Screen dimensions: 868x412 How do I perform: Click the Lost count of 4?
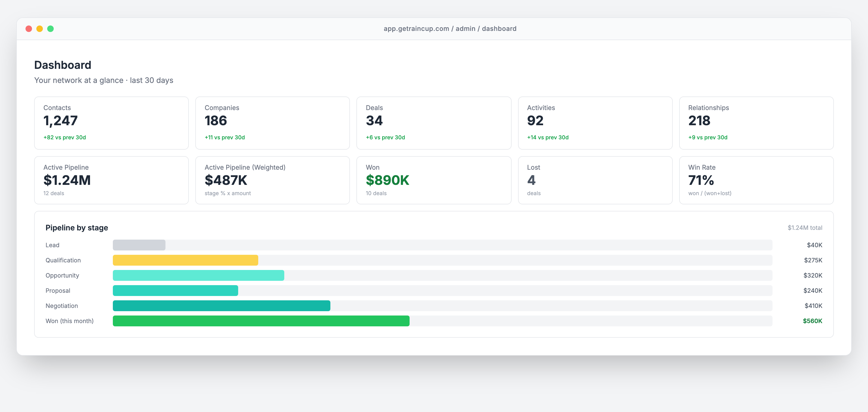[531, 180]
